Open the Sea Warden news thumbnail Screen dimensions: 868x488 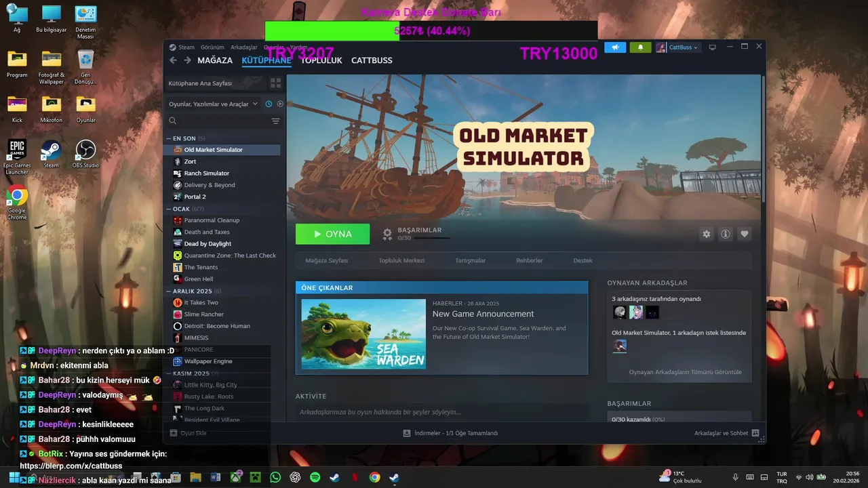pos(363,334)
